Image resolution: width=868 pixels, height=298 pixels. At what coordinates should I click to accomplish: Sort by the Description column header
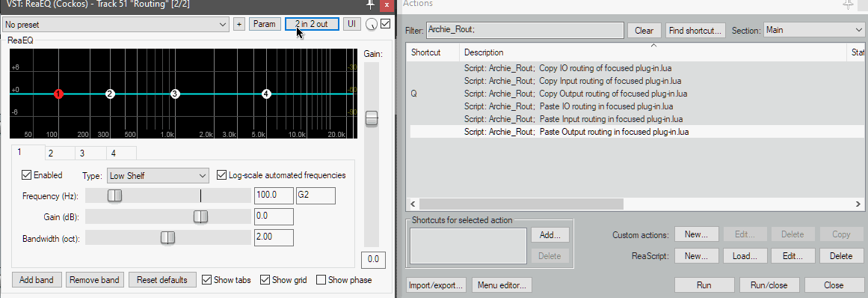(x=653, y=52)
